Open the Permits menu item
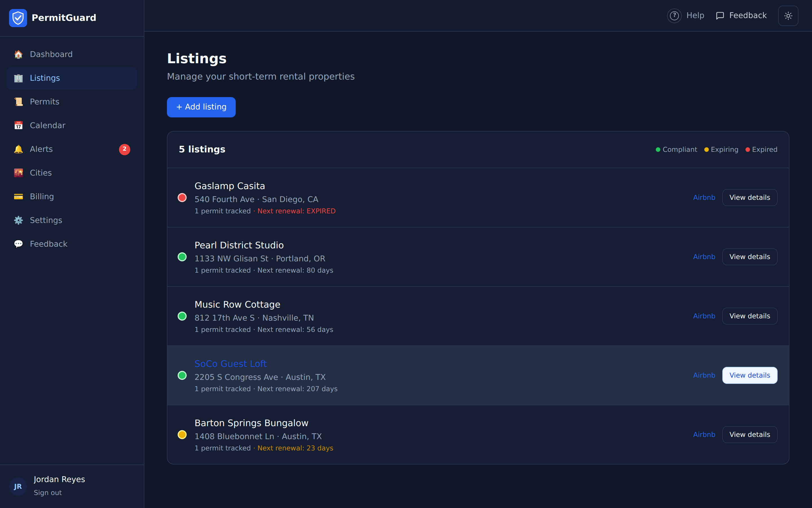The width and height of the screenshot is (812, 508). coord(72,102)
